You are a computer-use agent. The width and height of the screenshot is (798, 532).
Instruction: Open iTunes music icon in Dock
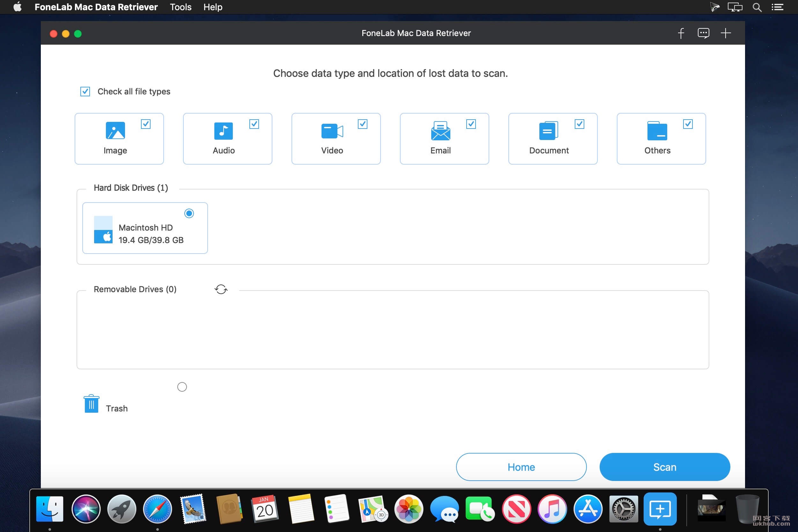[552, 509]
